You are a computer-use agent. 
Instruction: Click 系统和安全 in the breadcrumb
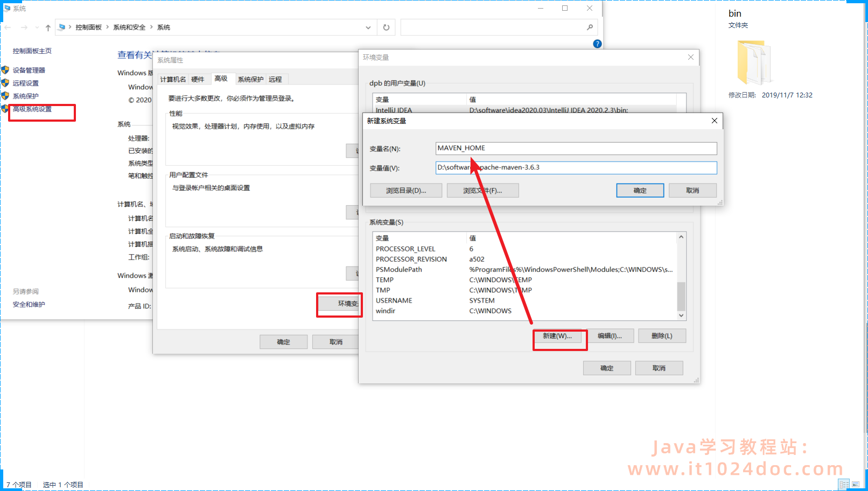(129, 27)
